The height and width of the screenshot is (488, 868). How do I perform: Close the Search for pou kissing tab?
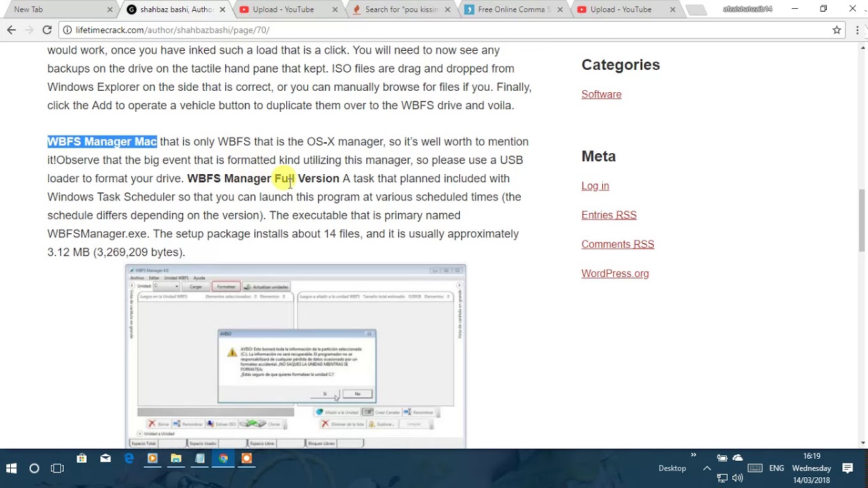tap(448, 9)
